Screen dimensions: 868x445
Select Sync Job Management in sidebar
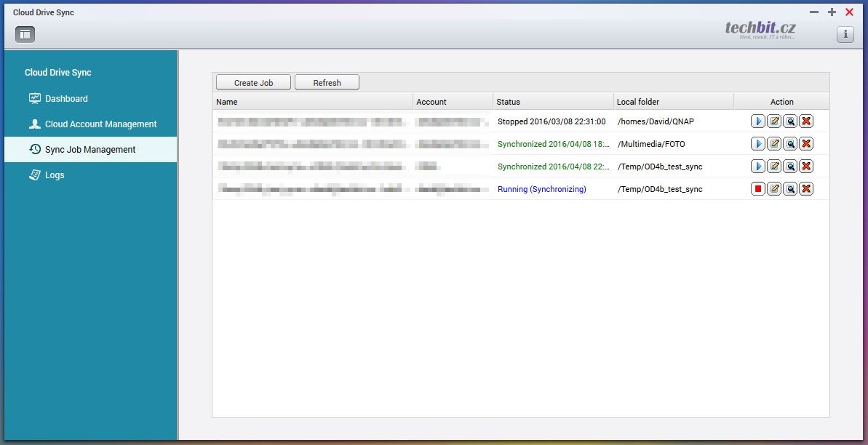90,150
